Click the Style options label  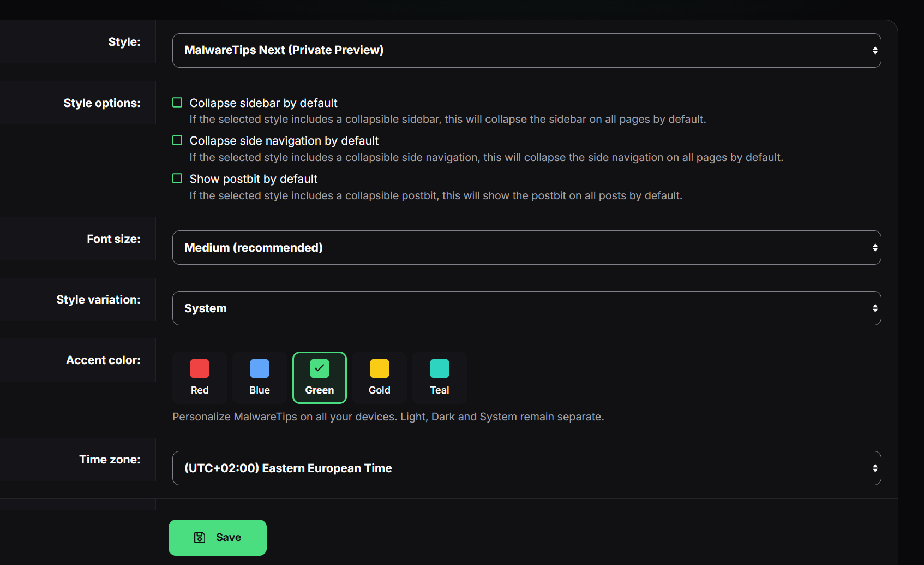pos(102,103)
